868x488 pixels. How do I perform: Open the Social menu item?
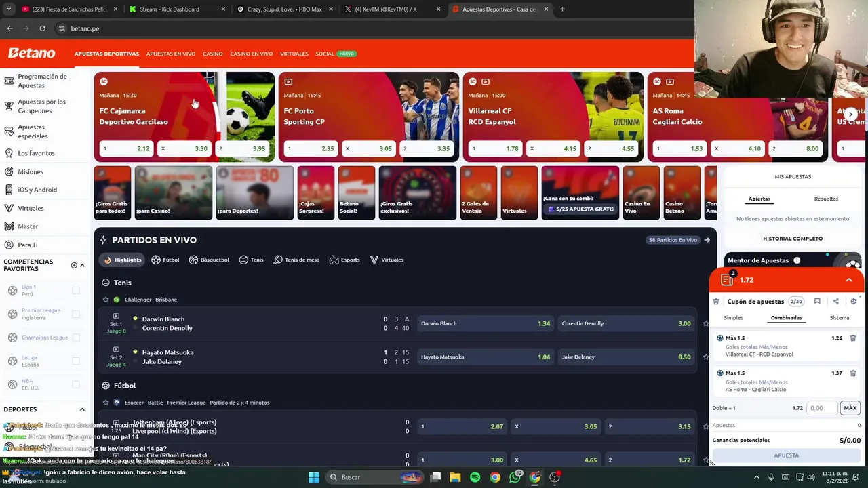click(324, 54)
